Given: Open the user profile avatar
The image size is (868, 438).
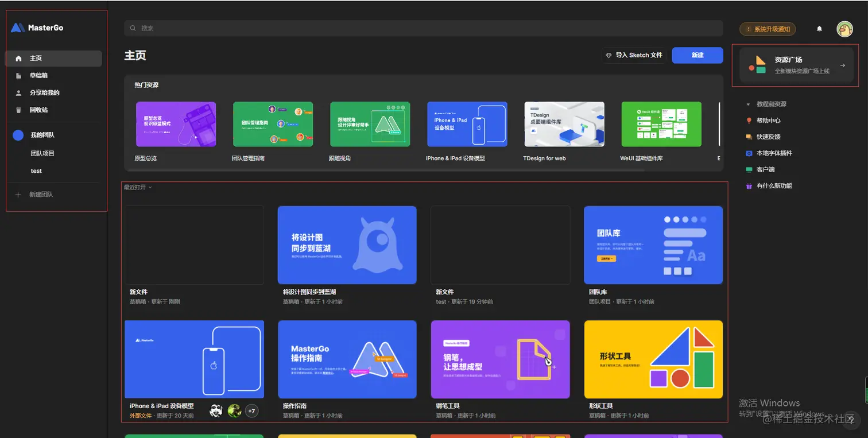Looking at the screenshot, I should point(844,29).
